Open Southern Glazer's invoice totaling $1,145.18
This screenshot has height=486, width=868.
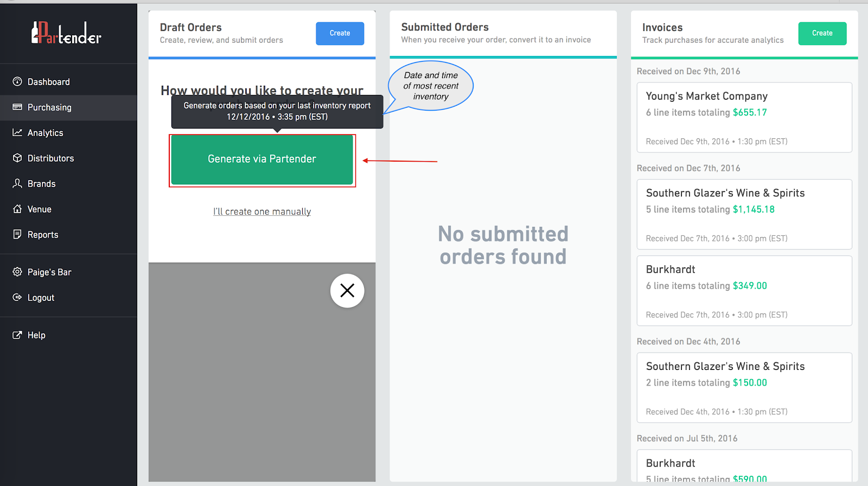(744, 214)
